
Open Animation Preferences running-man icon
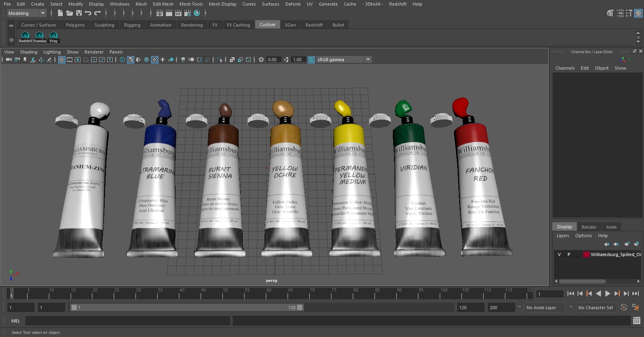[x=636, y=307]
